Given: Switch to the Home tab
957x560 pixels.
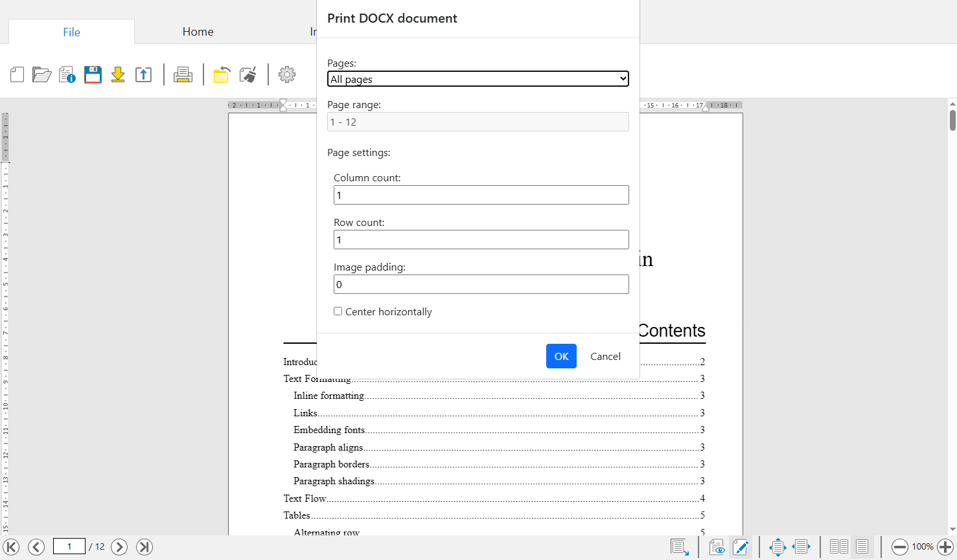Looking at the screenshot, I should [x=198, y=32].
